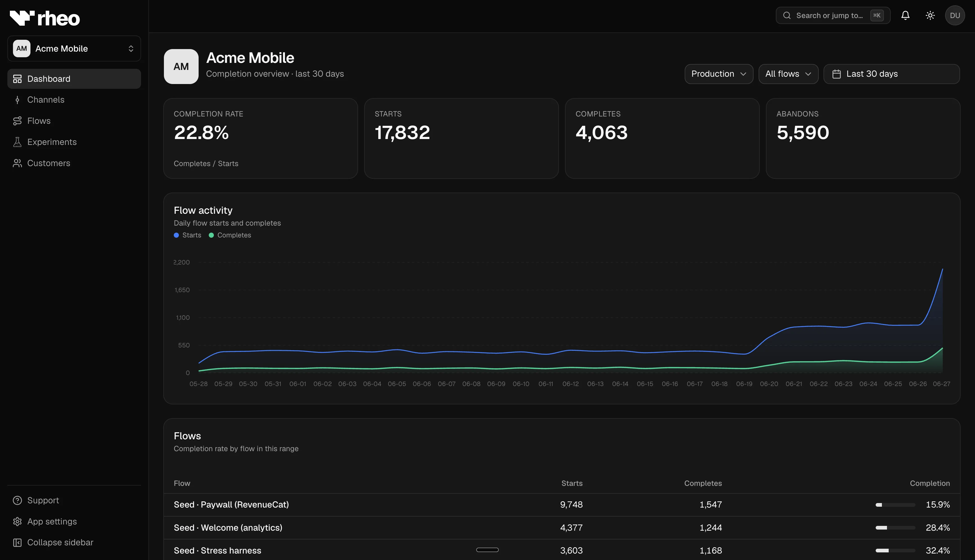Click the Flow activity heading
975x560 pixels.
pos(203,210)
